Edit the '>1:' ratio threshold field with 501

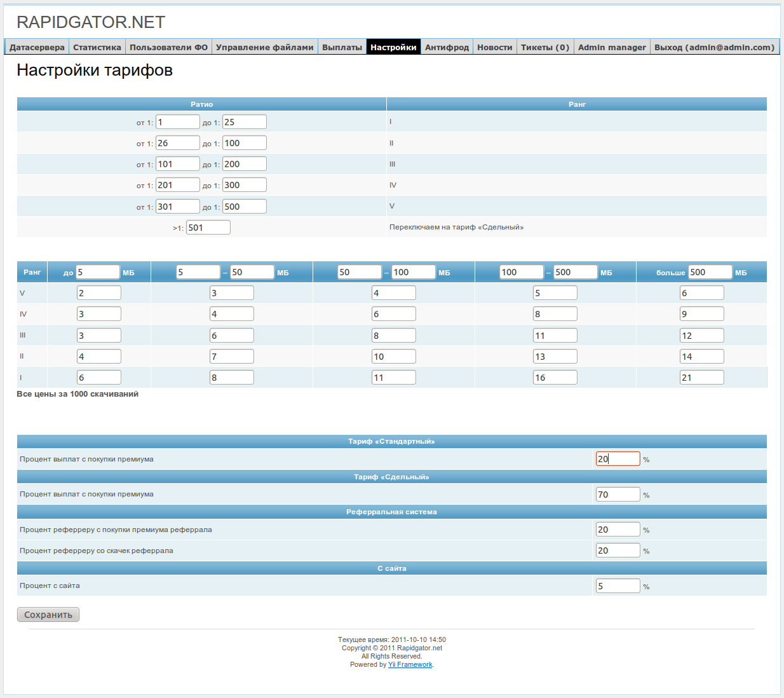coord(208,228)
